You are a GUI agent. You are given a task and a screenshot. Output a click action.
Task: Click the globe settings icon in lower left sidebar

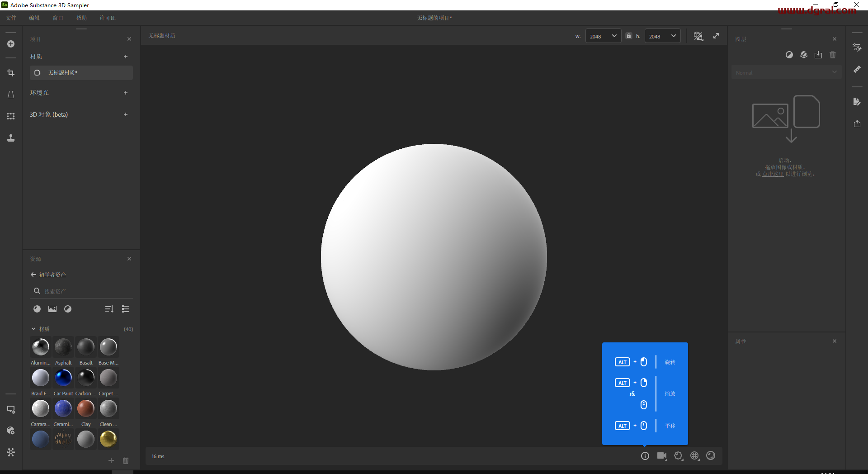click(x=11, y=431)
